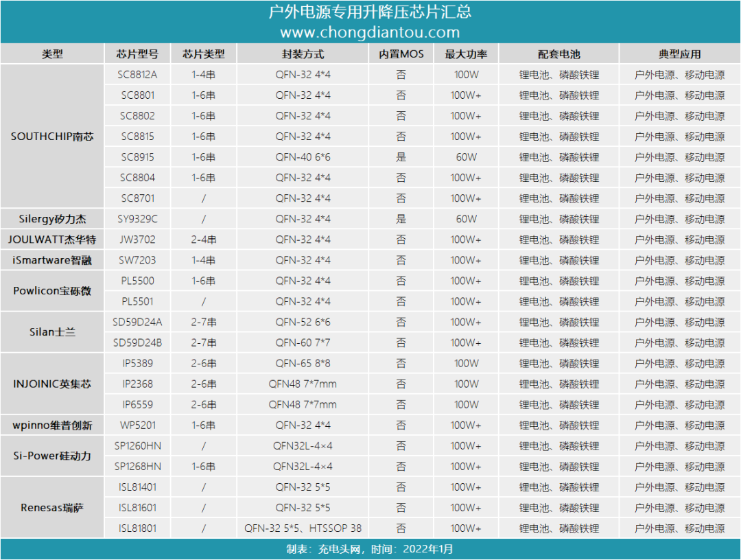Screen dimensions: 741x560
Task: Click the QFN-32 5*5、HTSSOP 38 cell
Action: coord(303,528)
